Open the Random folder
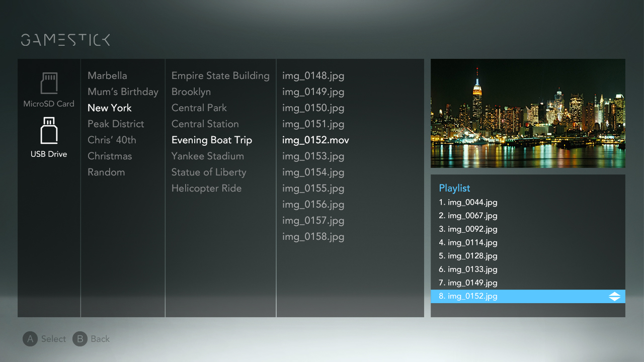 pos(106,172)
